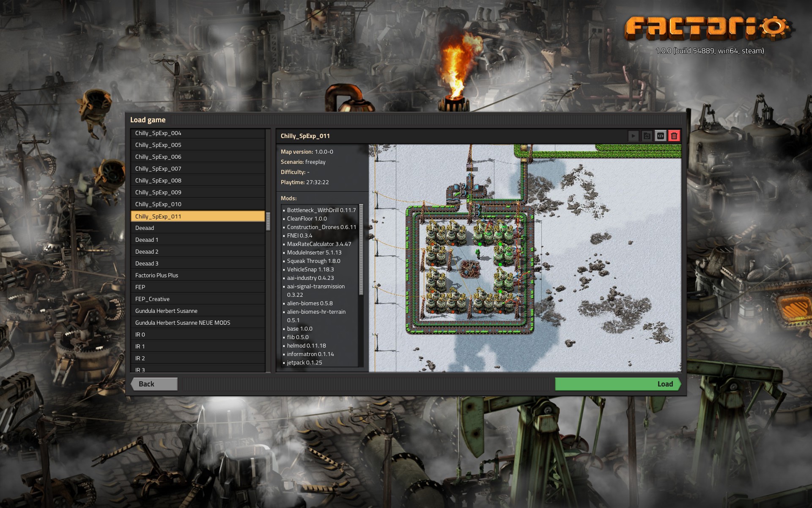Click the sync mods folder icon
812x508 pixels.
647,136
